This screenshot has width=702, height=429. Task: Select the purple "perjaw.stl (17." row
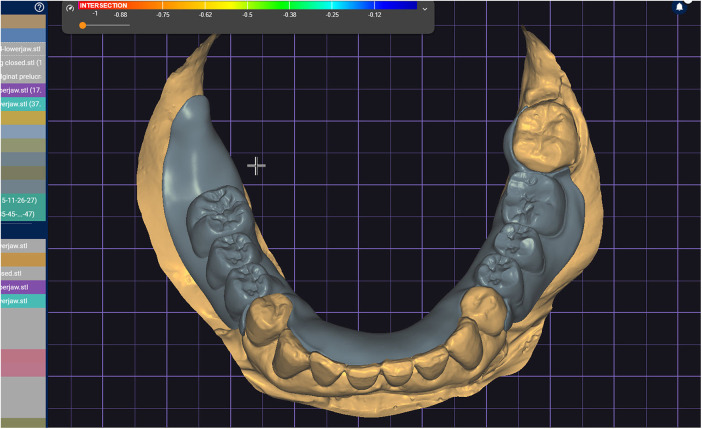[23, 90]
